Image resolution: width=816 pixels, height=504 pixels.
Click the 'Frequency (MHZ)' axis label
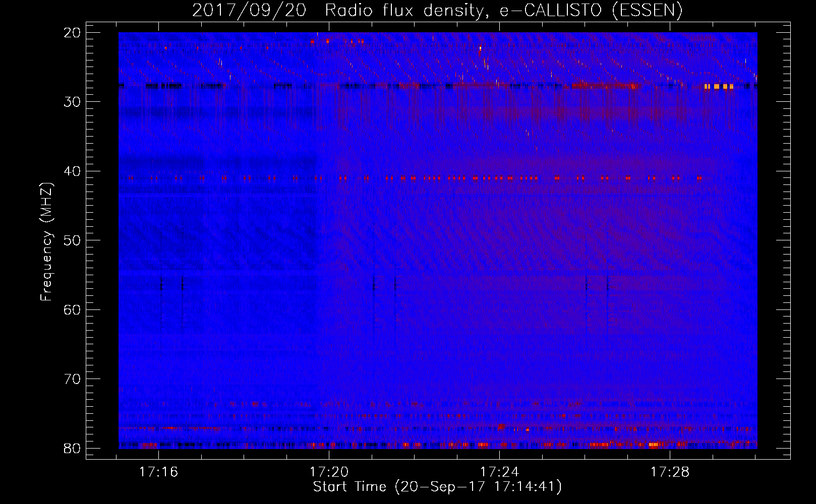coord(46,241)
